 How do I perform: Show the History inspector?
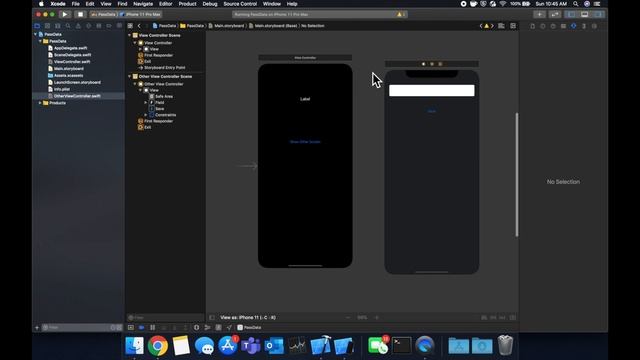[543, 26]
